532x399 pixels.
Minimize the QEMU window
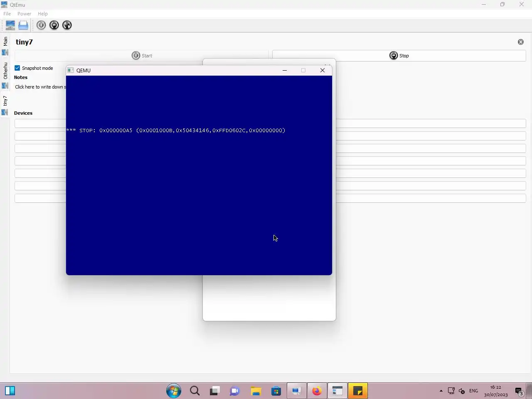click(285, 70)
